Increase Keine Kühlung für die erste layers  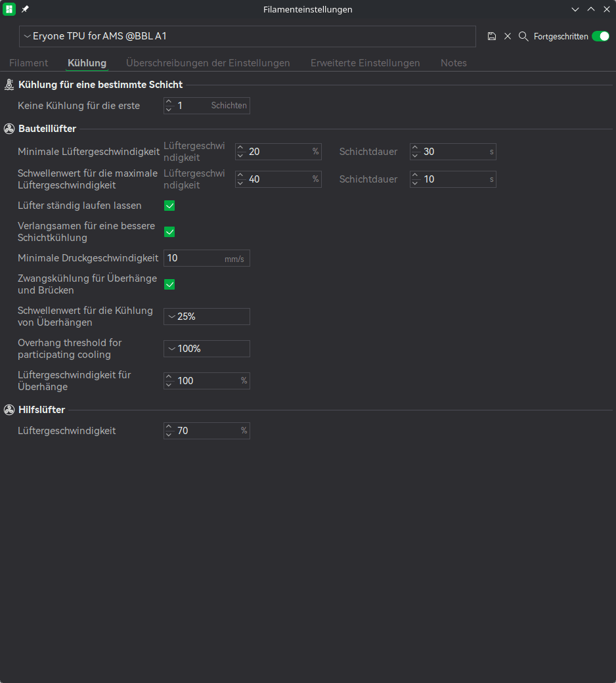169,102
